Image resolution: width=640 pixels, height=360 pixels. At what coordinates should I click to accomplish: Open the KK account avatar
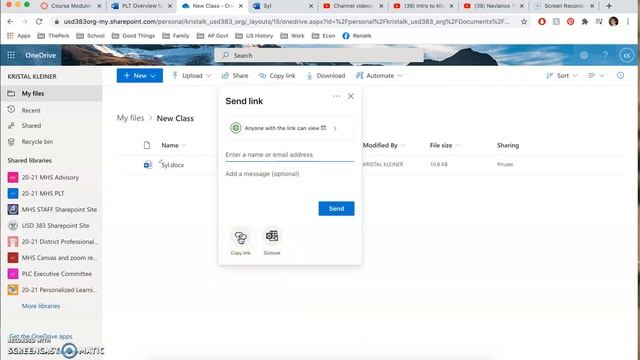click(x=626, y=55)
